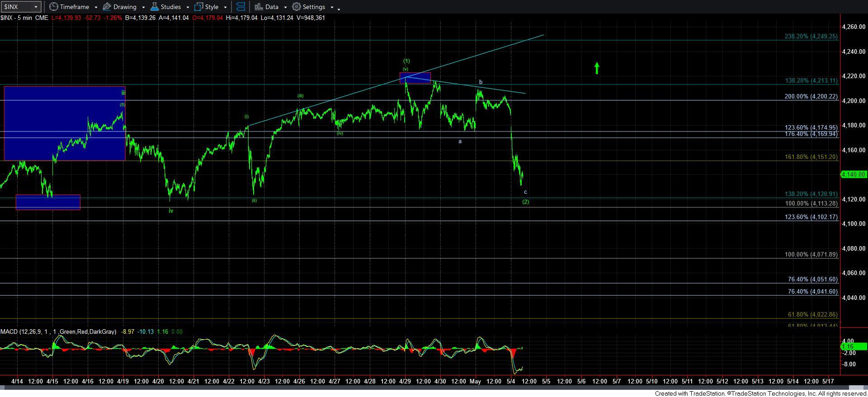Screen dimensions: 868x397
Task: Select the large blue rectangle drawing
Action: (65, 123)
